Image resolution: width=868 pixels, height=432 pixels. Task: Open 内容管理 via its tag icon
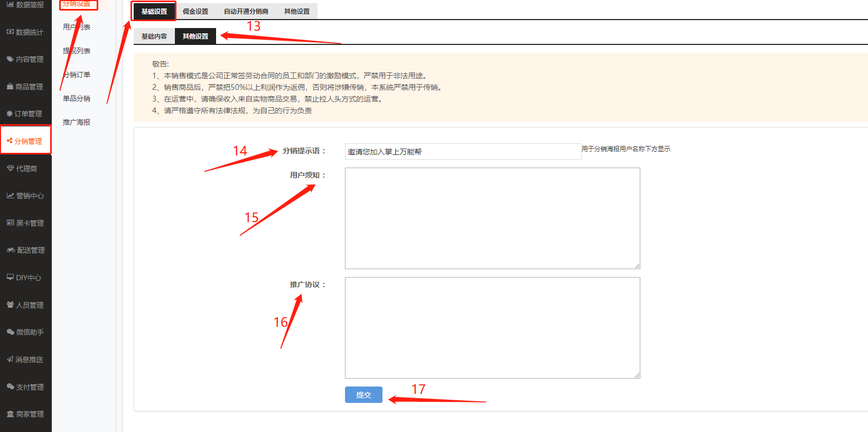(x=10, y=59)
